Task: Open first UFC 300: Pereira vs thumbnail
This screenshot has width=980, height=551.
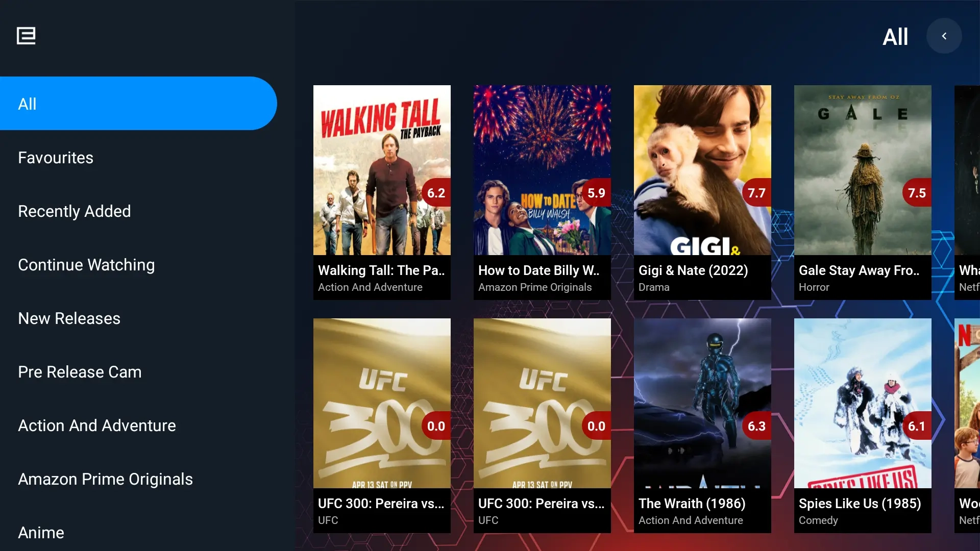Action: coord(382,425)
